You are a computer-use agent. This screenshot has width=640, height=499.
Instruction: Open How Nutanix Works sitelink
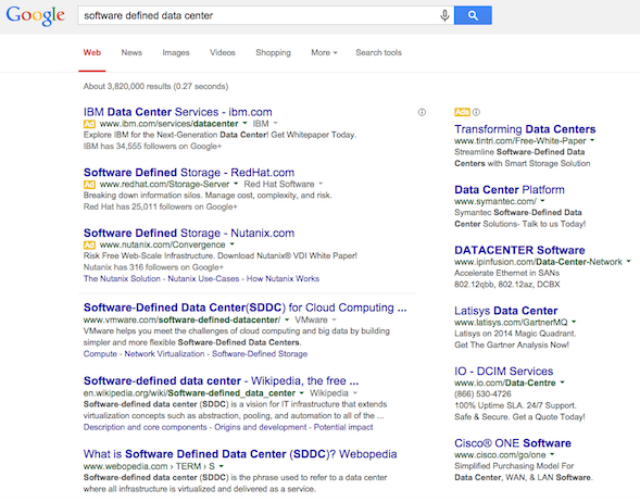click(283, 279)
